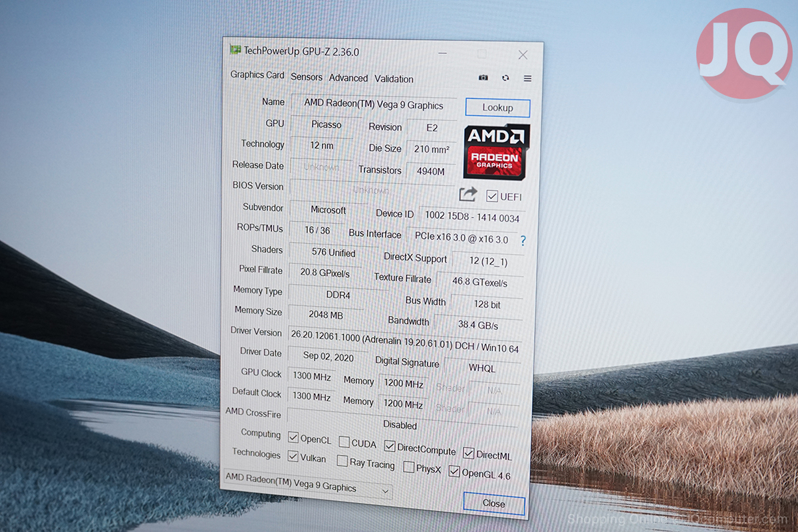The width and height of the screenshot is (798, 532).
Task: Toggle the DirectCompute checkbox
Action: (390, 446)
